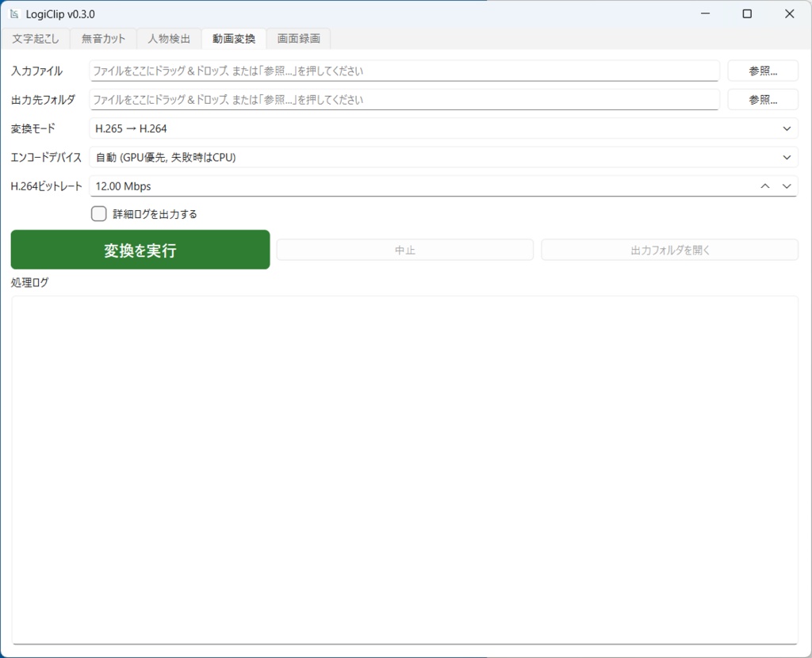
Task: Click the 出力先フォルダ label
Action: pos(43,100)
